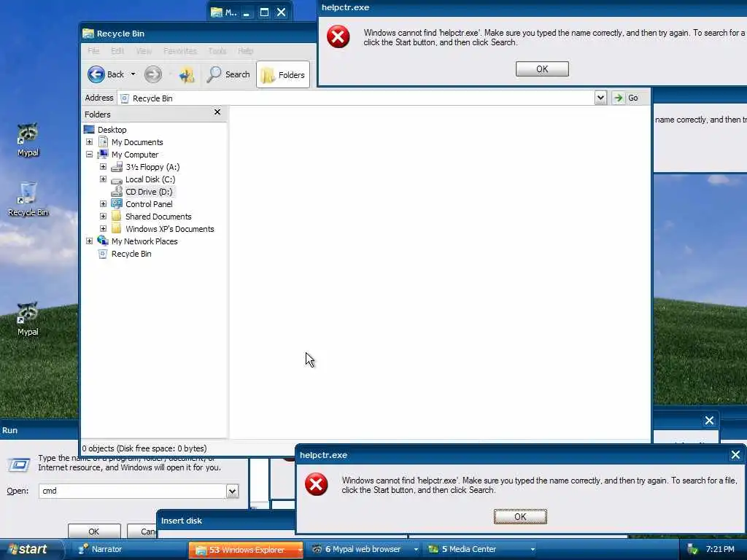Image resolution: width=747 pixels, height=560 pixels.
Task: Select the Control Panel icon in tree
Action: click(x=117, y=204)
